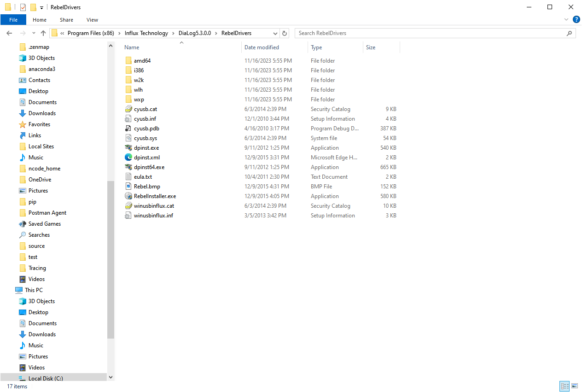Click chevron after DiaLog5.3.0.0 breadcrumb
Image resolution: width=582 pixels, height=392 pixels.
pos(216,33)
